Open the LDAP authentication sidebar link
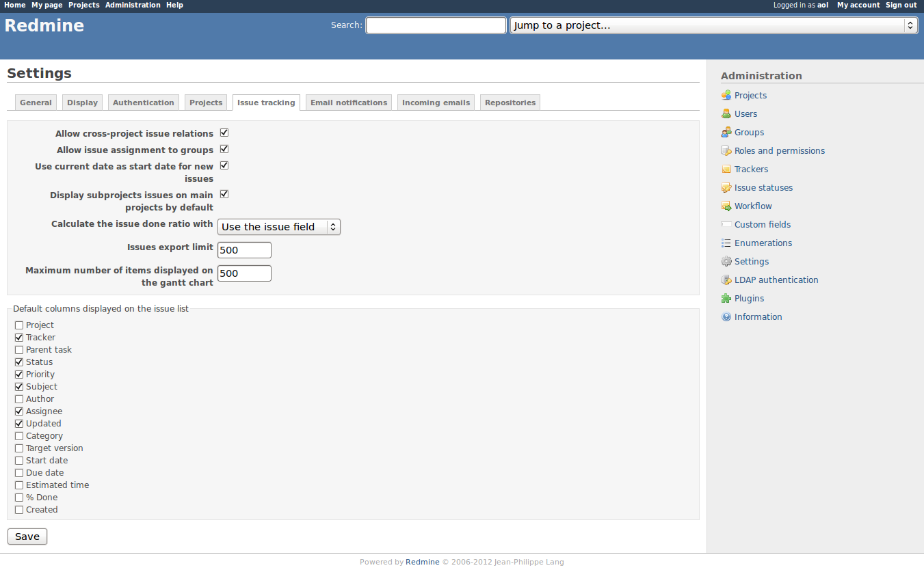924x570 pixels. click(x=776, y=280)
